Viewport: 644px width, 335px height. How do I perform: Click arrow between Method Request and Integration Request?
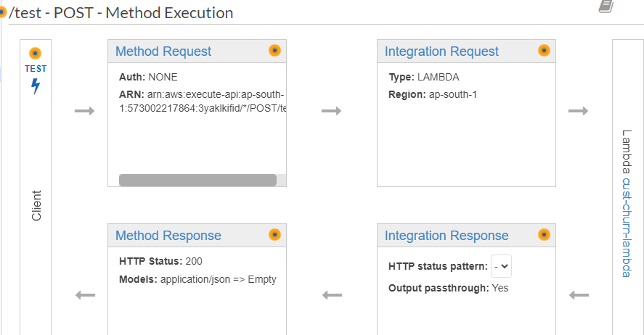(331, 111)
